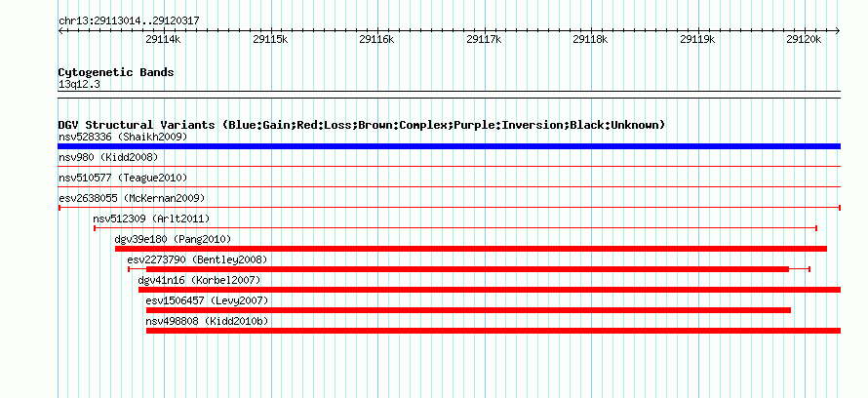The width and height of the screenshot is (868, 398).
Task: Click the thick red esv2273790 loss bar
Action: [467, 269]
